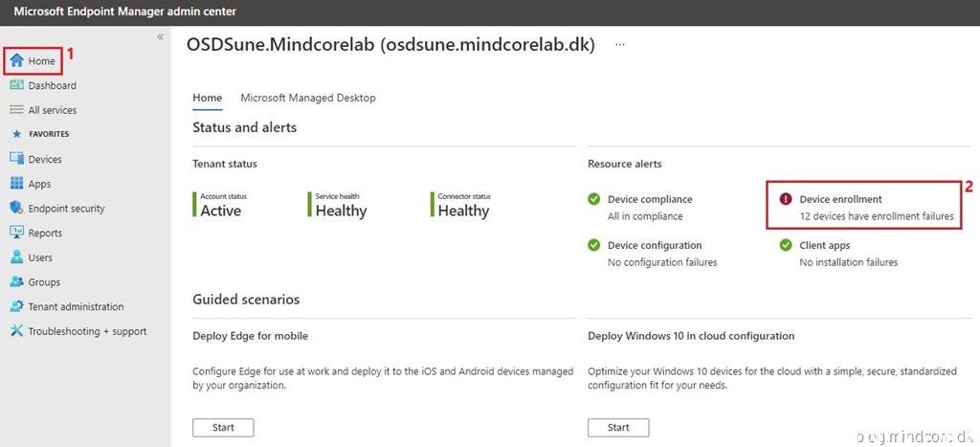Select the All services list icon
The image size is (980, 447).
point(17,110)
